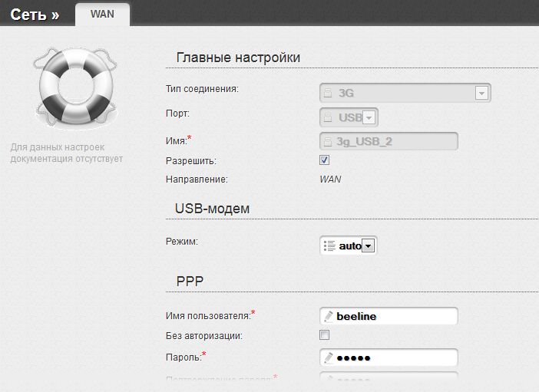This screenshot has width=539, height=392.
Task: Click the Режим: label
Action: tap(182, 242)
